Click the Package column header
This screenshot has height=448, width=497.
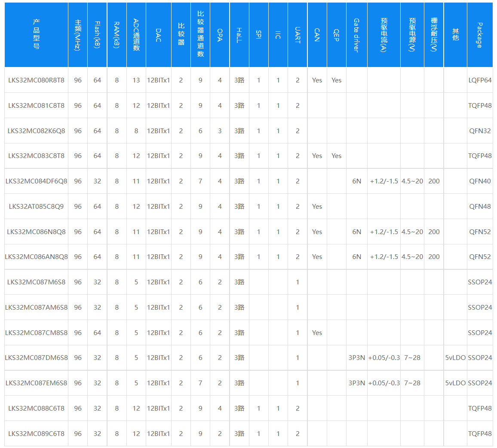tap(480, 35)
